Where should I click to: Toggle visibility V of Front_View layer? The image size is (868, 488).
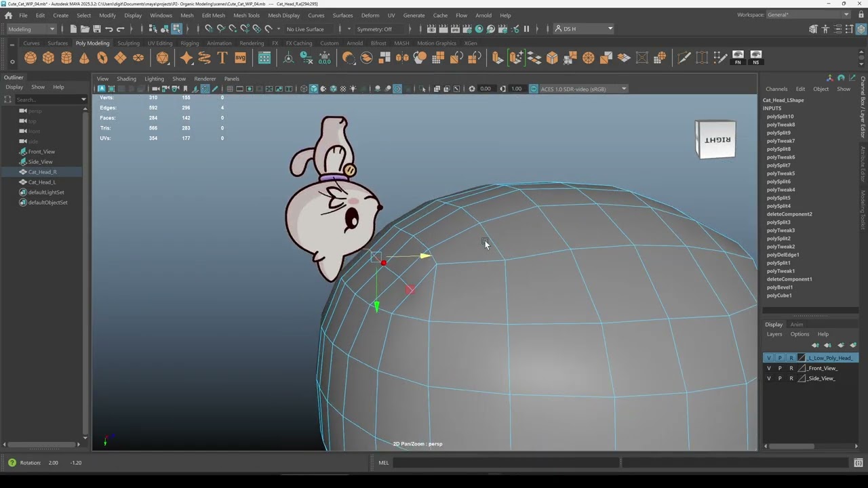click(x=768, y=368)
